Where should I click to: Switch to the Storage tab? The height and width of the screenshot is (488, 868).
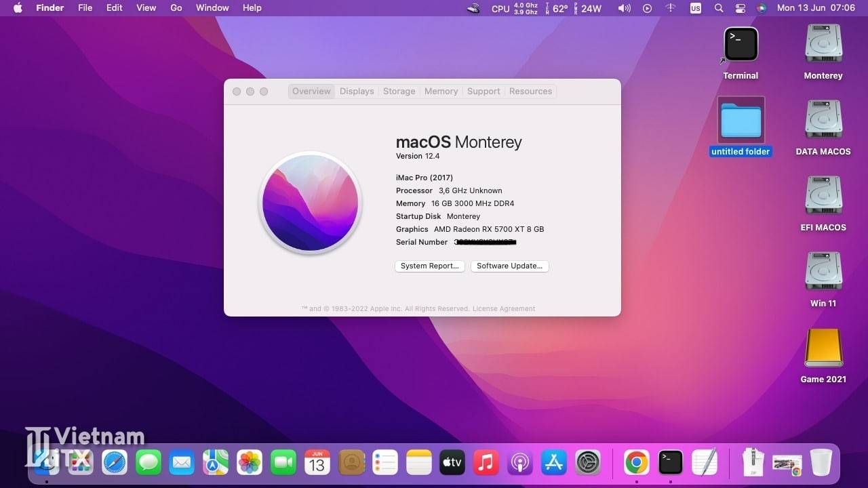tap(399, 91)
